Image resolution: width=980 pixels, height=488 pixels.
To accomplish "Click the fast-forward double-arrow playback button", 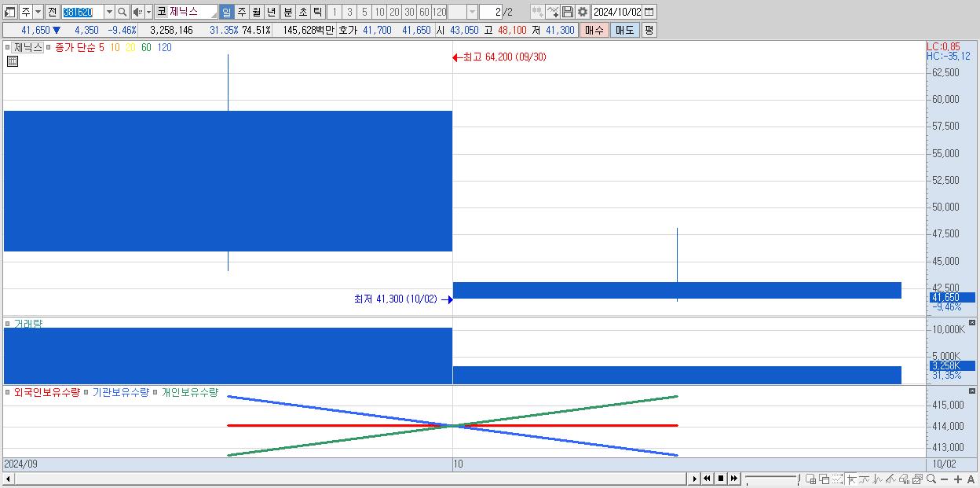I will 734,479.
